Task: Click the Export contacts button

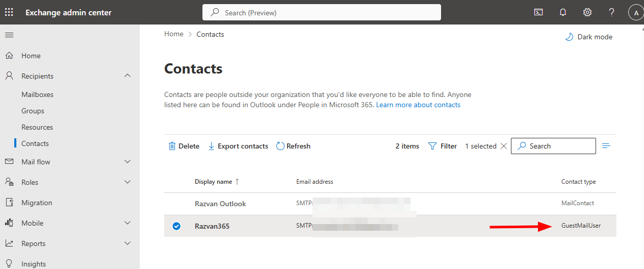Action: [x=238, y=146]
